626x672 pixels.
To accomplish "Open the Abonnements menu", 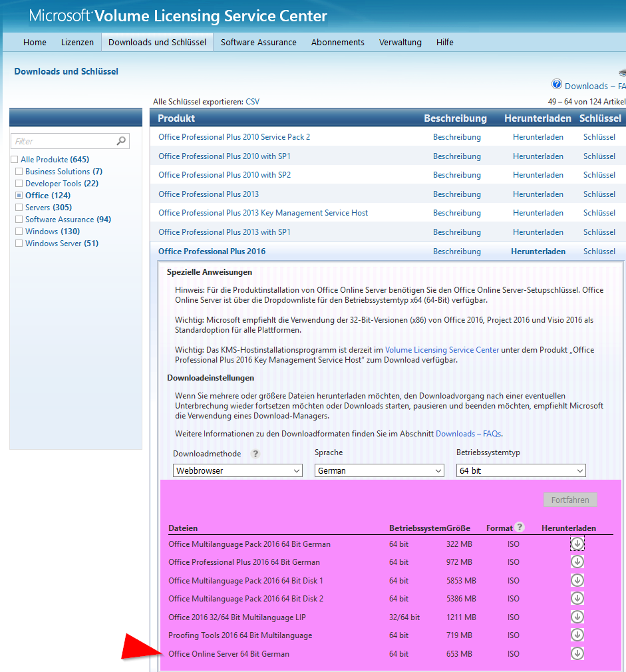I will 338,43.
